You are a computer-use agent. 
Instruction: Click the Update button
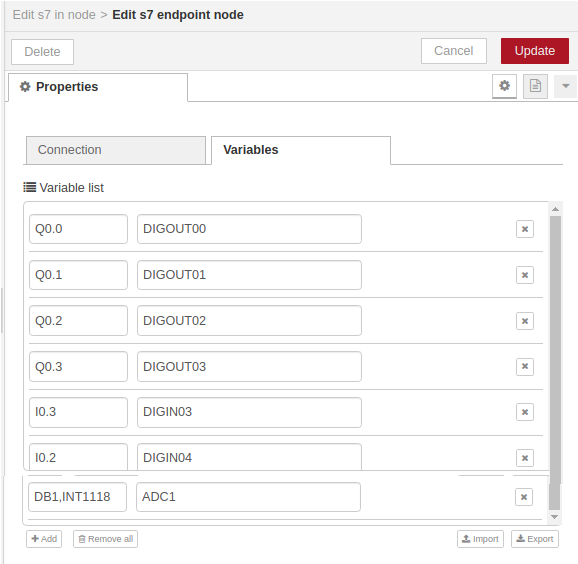click(535, 51)
